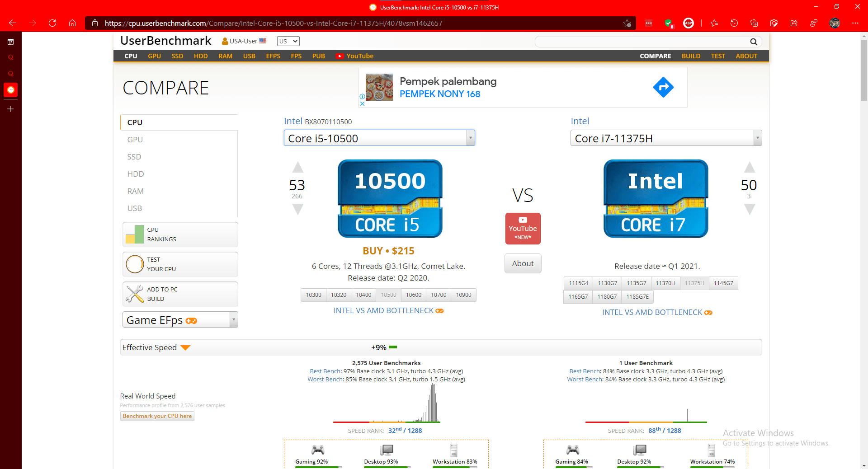Open the tab actions menu icon
The width and height of the screenshot is (868, 469).
[10, 42]
